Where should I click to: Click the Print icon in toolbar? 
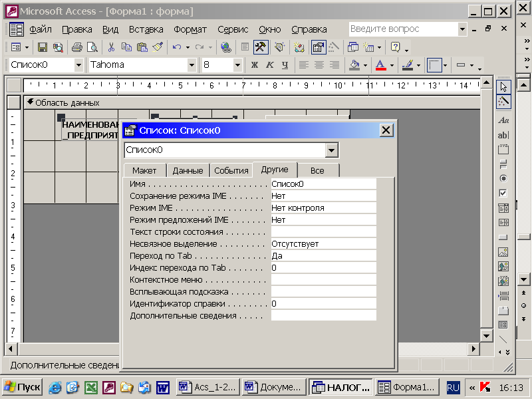pos(77,47)
